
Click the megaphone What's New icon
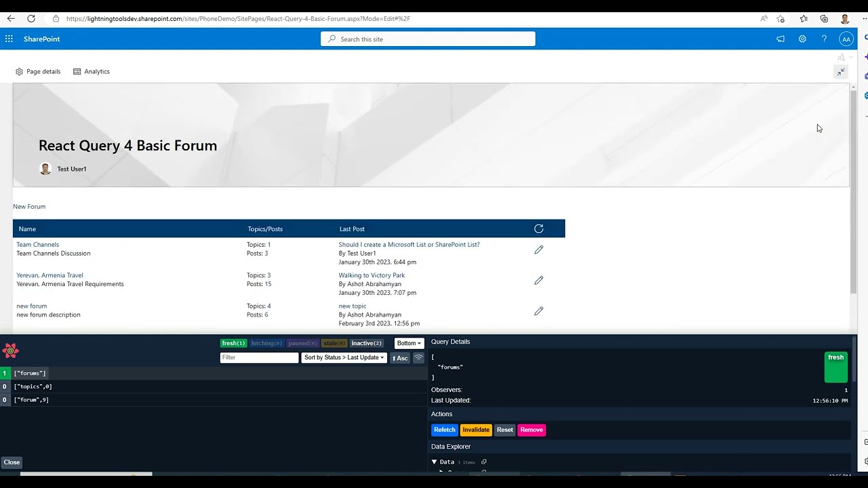(x=781, y=39)
